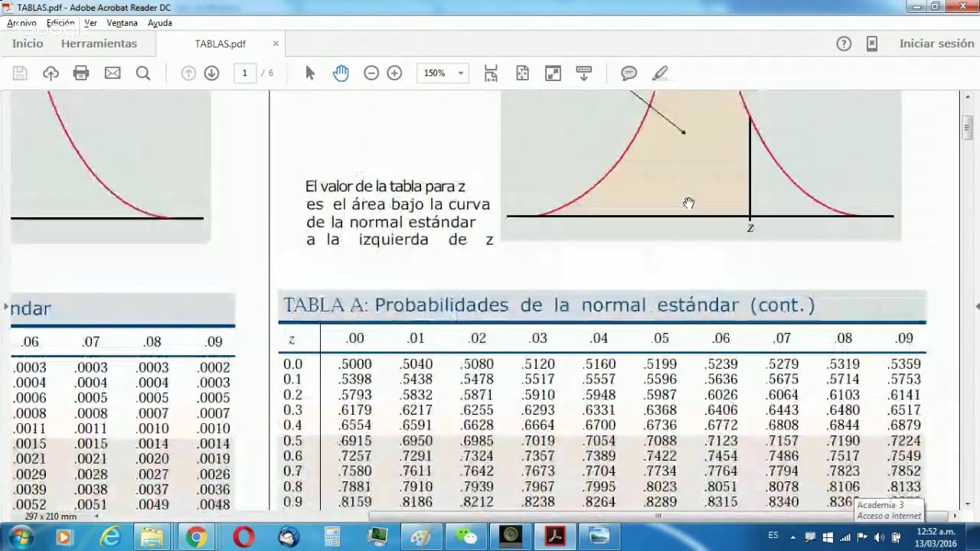
Task: Click Iniciar sesión link
Action: [x=936, y=44]
